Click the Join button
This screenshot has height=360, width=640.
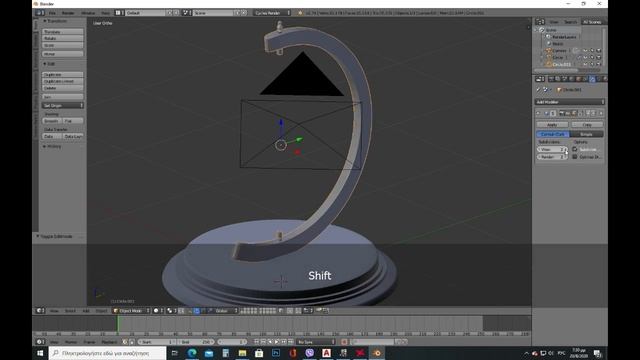[x=62, y=97]
